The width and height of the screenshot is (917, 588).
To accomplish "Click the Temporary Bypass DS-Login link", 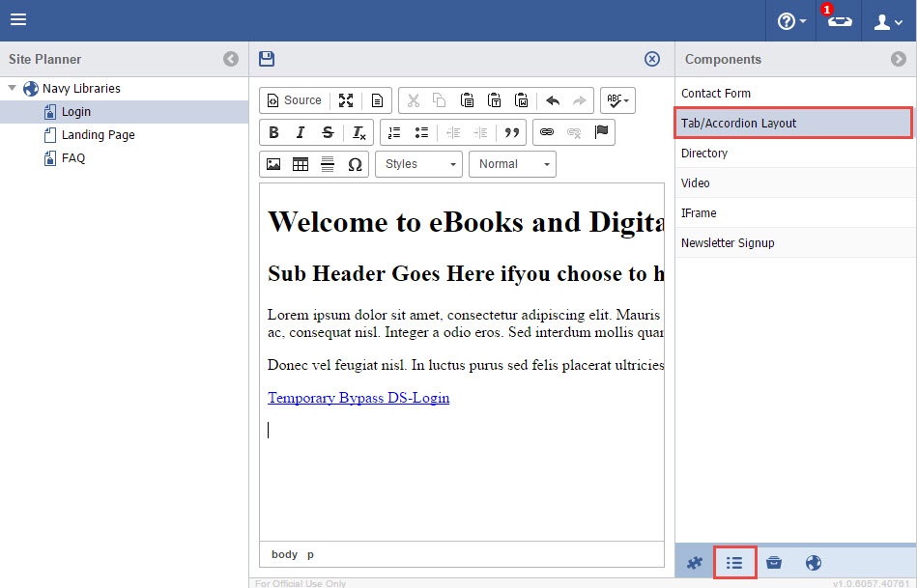I will click(x=358, y=398).
